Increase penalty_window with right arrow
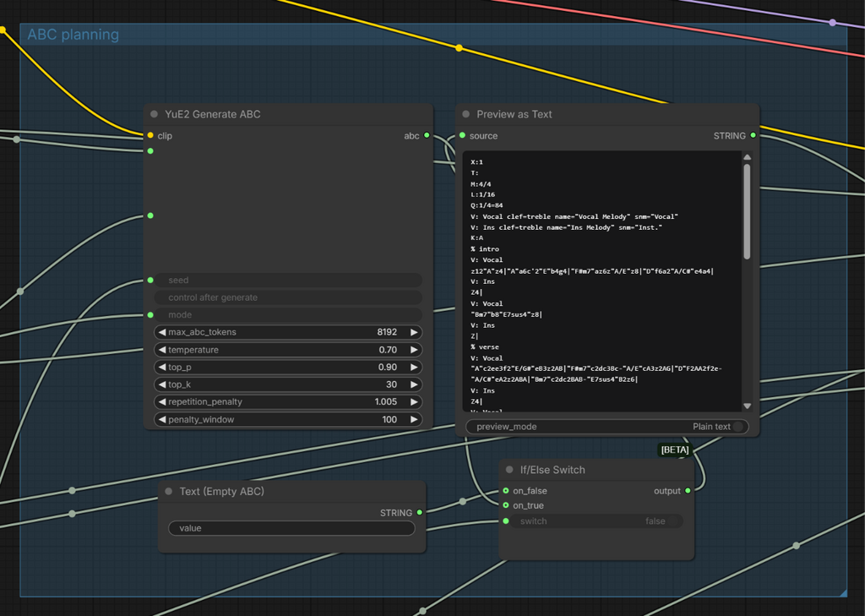The width and height of the screenshot is (865, 616). (414, 419)
